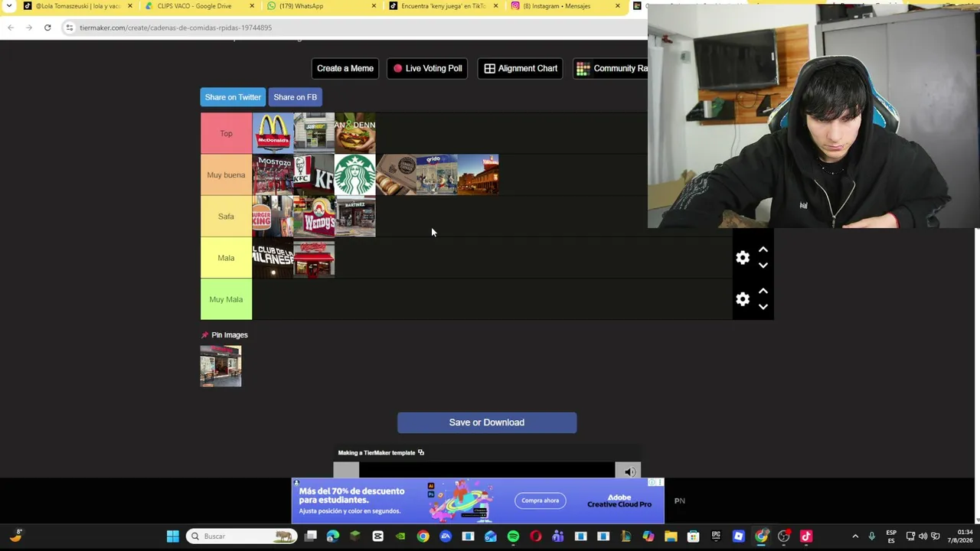Share the tier list on Twitter

click(233, 97)
